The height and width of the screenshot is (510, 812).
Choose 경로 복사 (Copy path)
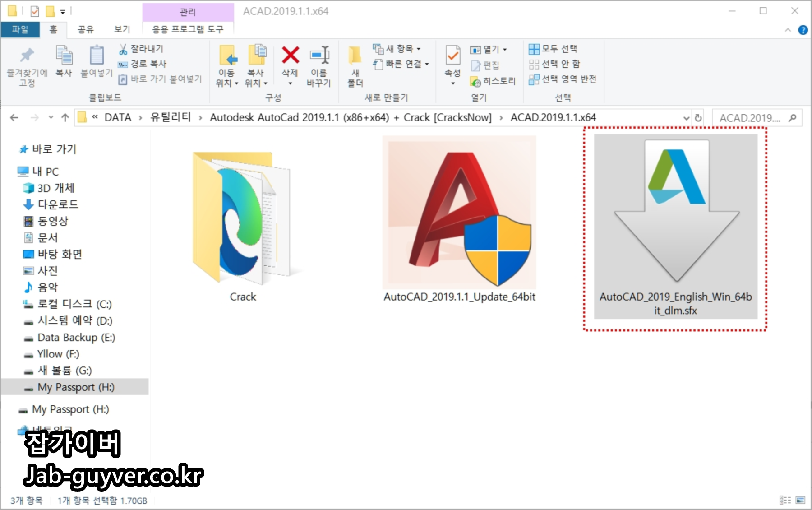(143, 64)
